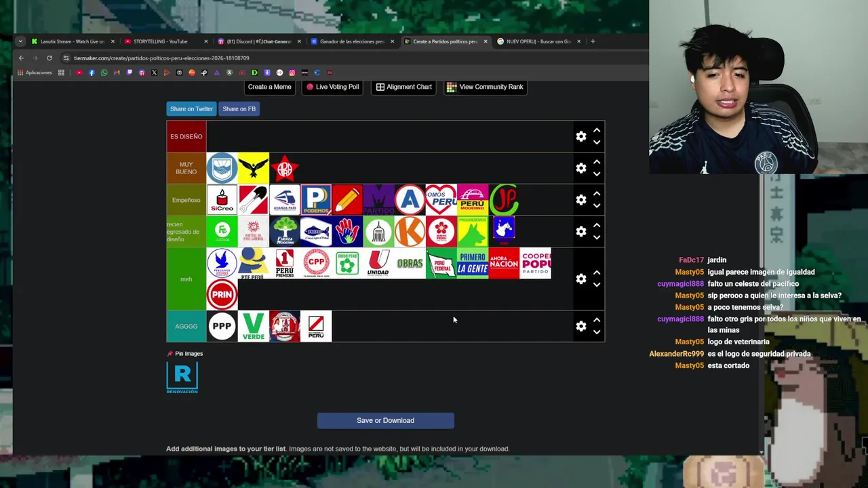Screen dimensions: 868x488
Task: Choose the Progresemos dog logo
Action: click(472, 231)
